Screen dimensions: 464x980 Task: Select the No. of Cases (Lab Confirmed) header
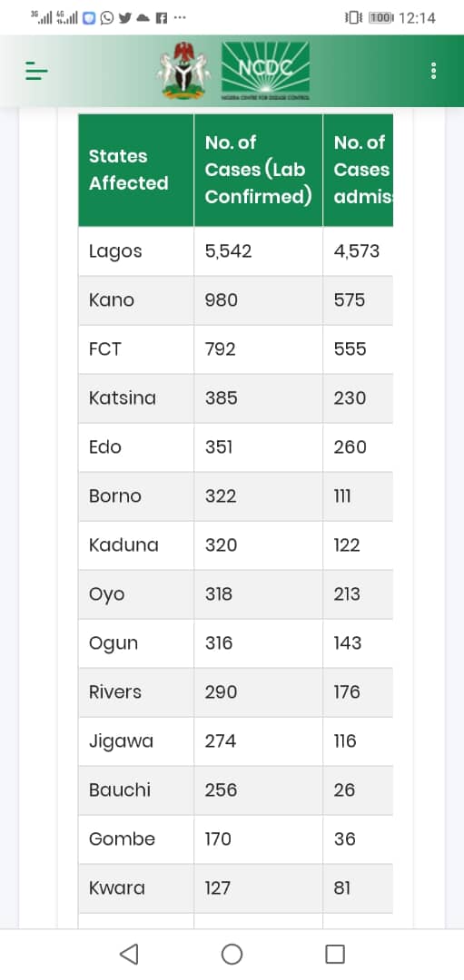pyautogui.click(x=258, y=170)
